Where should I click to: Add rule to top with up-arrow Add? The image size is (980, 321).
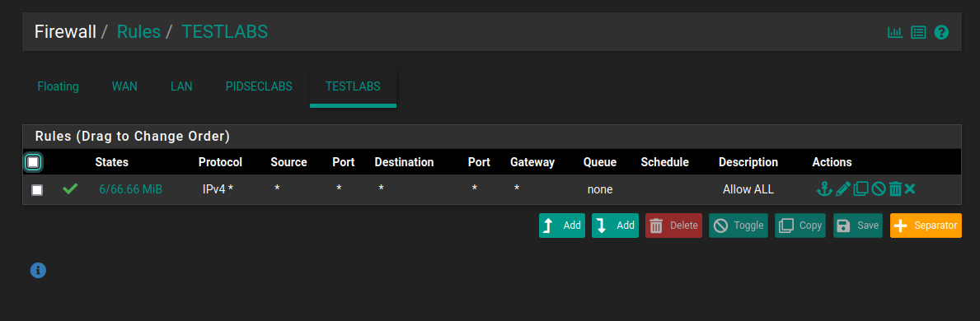coord(562,226)
